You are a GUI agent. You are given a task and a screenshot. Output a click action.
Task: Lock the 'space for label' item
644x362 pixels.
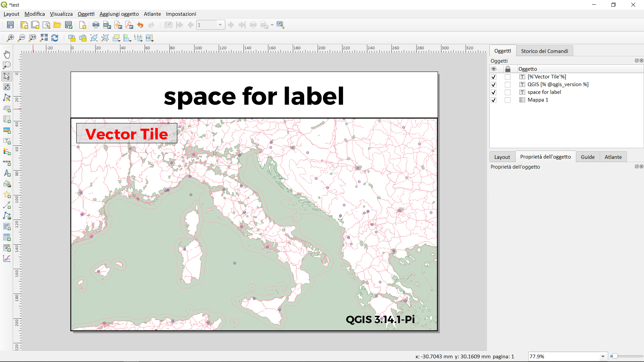point(508,92)
